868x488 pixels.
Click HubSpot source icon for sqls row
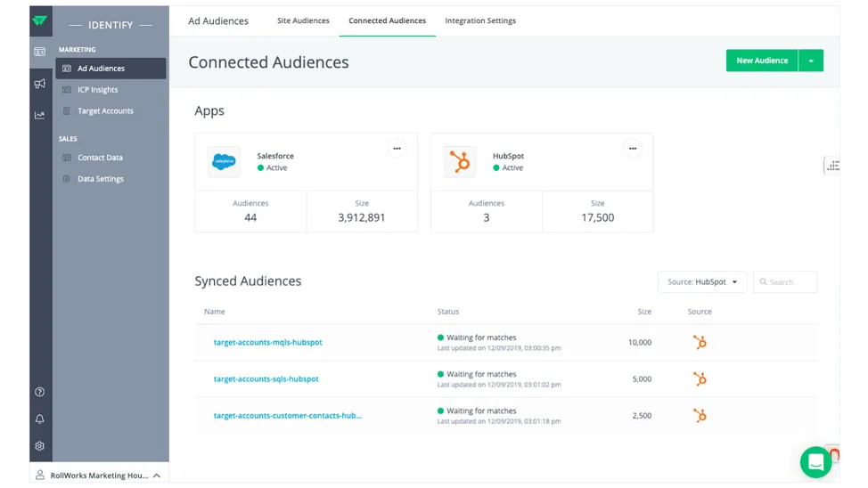tap(700, 379)
